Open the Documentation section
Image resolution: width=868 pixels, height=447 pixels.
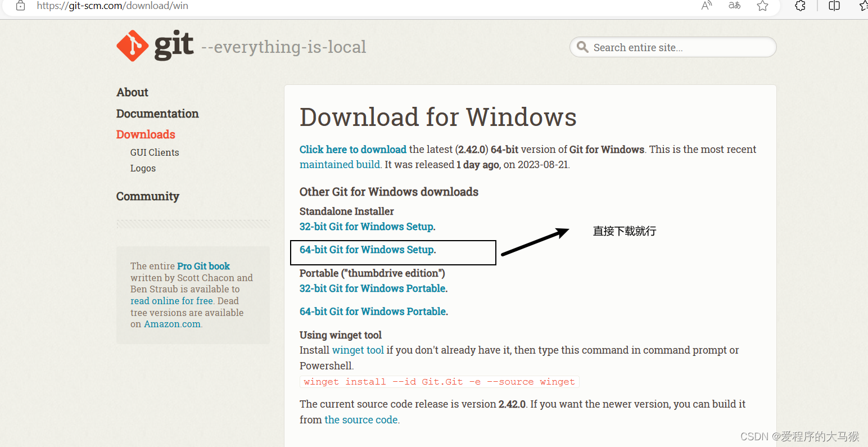tap(157, 114)
